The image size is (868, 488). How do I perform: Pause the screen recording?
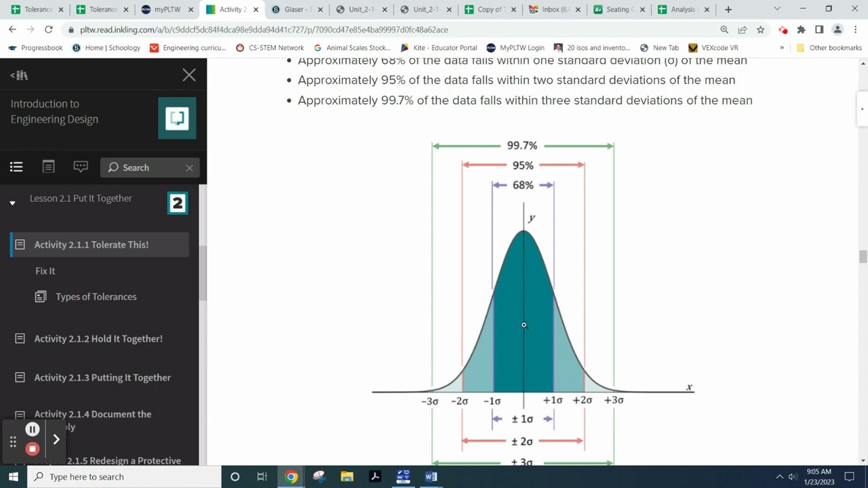tap(32, 430)
